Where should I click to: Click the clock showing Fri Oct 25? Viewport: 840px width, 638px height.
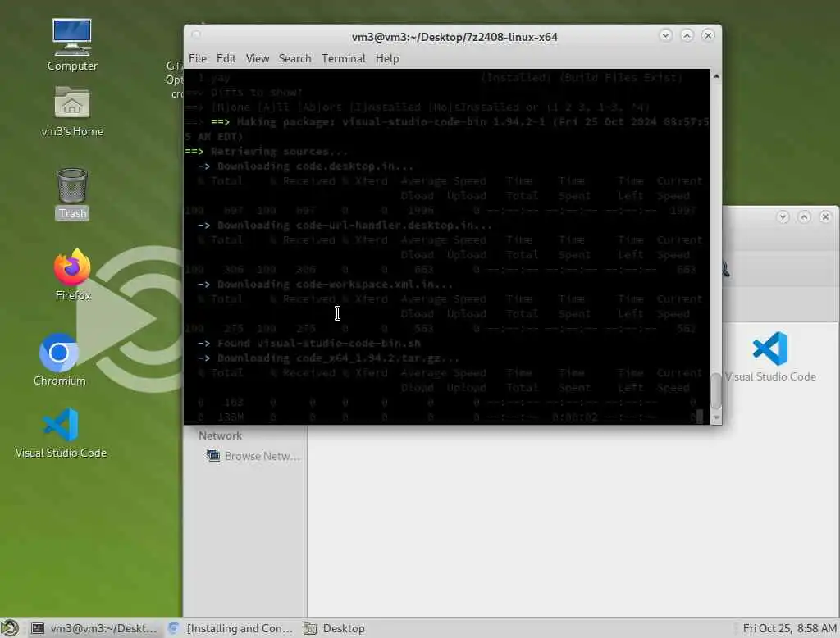pyautogui.click(x=789, y=628)
